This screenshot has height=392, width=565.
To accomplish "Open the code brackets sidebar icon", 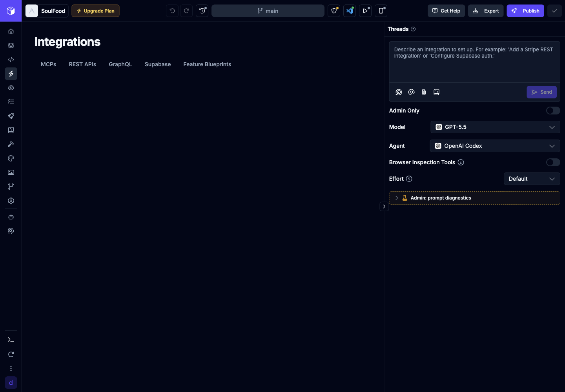I will [x=11, y=60].
